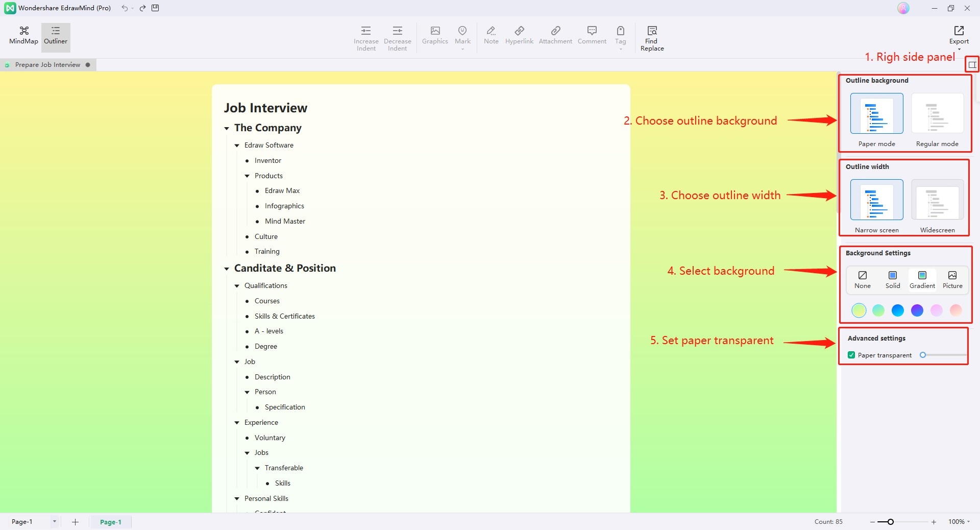Image resolution: width=980 pixels, height=530 pixels.
Task: Collapse the Experience node
Action: 237,423
